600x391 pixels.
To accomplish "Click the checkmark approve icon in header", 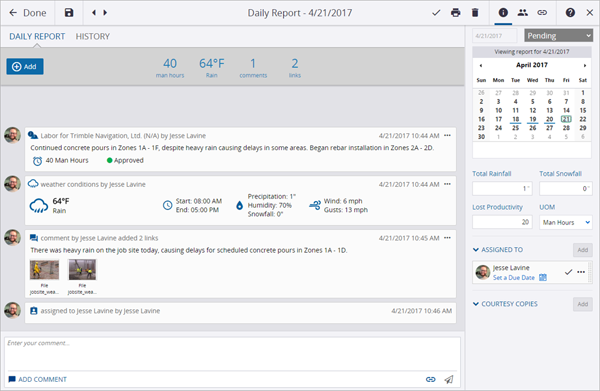I will point(436,13).
